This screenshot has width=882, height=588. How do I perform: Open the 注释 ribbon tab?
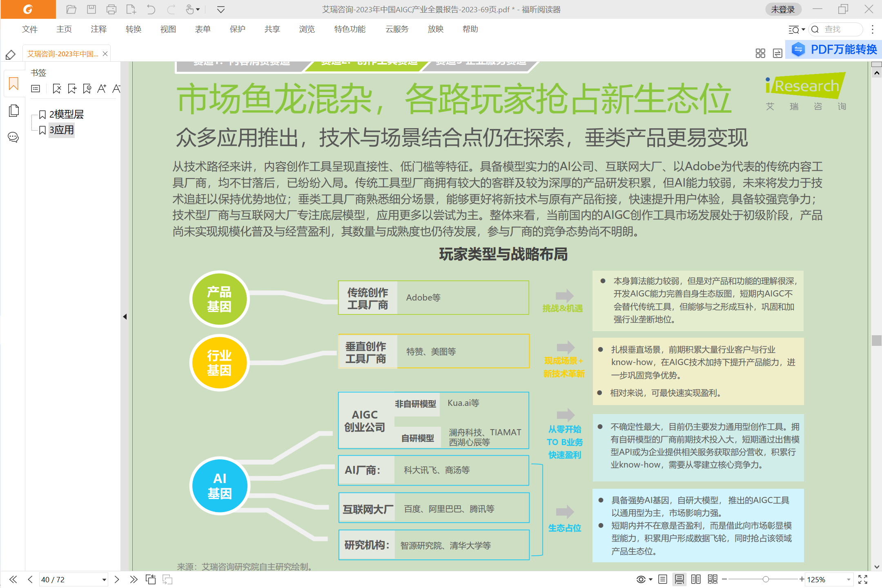pos(99,29)
